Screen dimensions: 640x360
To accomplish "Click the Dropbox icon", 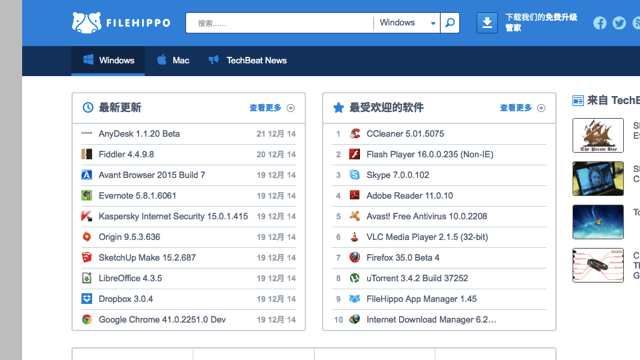I will (x=87, y=299).
